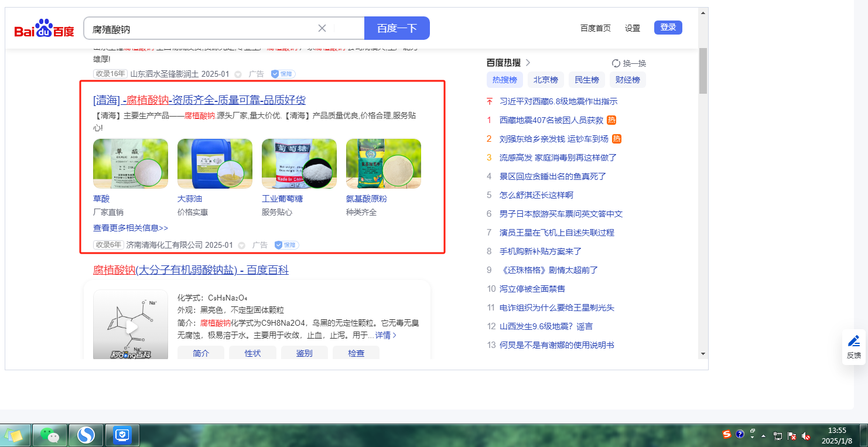Open the 山东泗水圣锋膨润土 2025-01 dropdown arrow
The image size is (868, 447).
click(x=238, y=74)
